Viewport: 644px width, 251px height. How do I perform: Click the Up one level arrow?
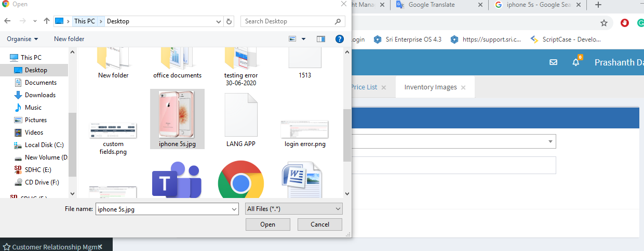47,21
